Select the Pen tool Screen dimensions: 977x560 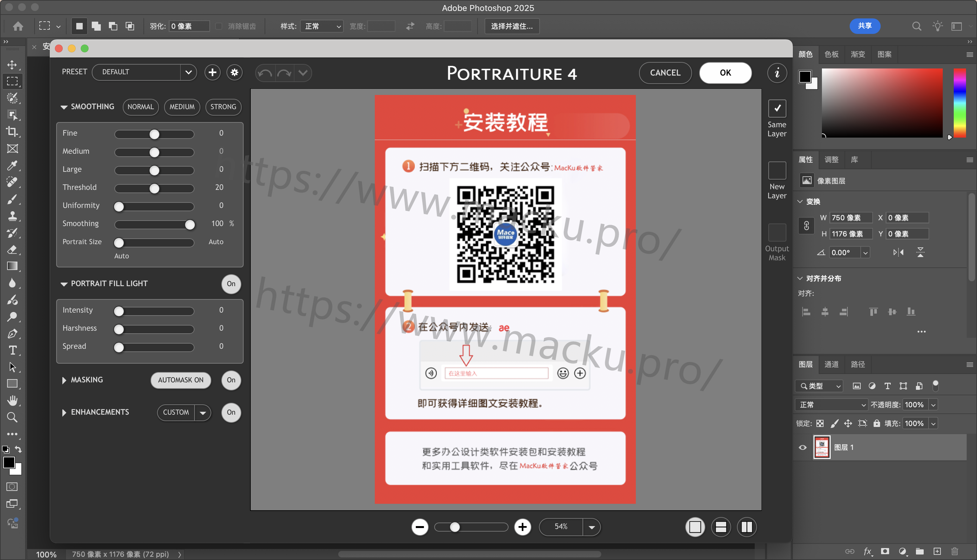point(12,334)
